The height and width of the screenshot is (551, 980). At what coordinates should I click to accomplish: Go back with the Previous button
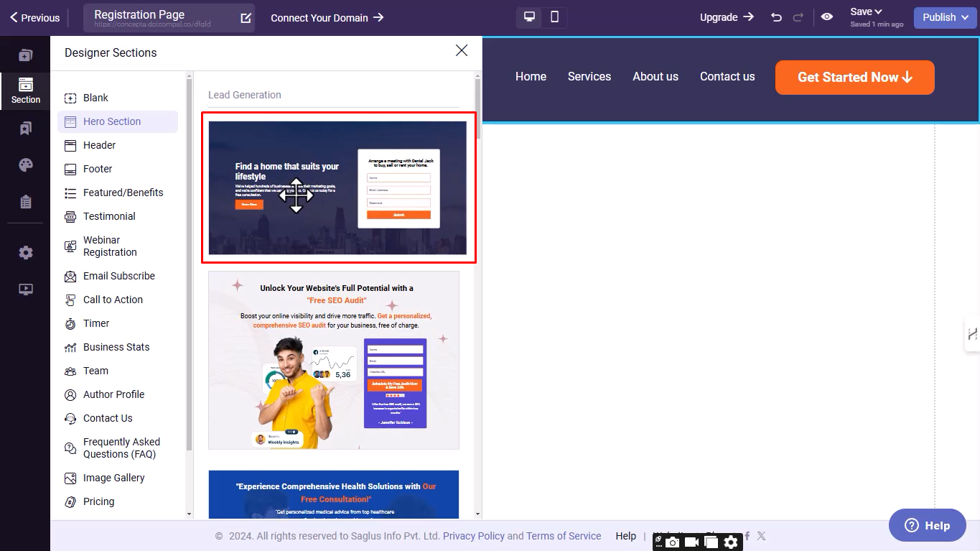[x=34, y=18]
